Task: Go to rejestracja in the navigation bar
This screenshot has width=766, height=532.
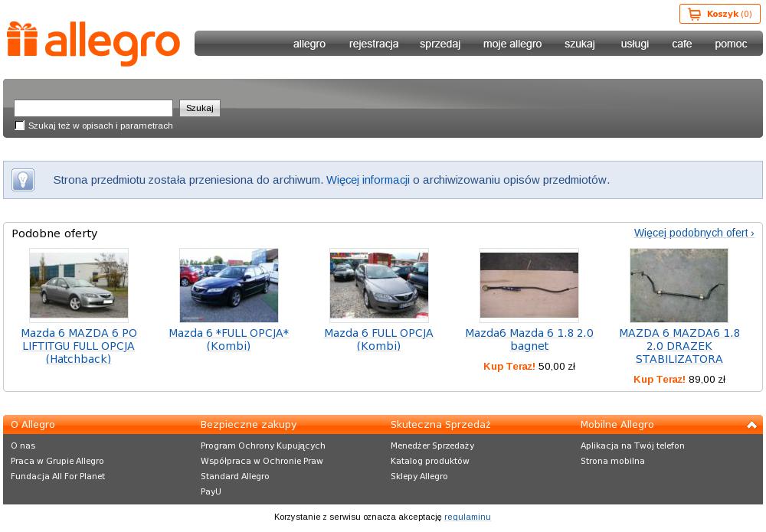Action: (374, 44)
